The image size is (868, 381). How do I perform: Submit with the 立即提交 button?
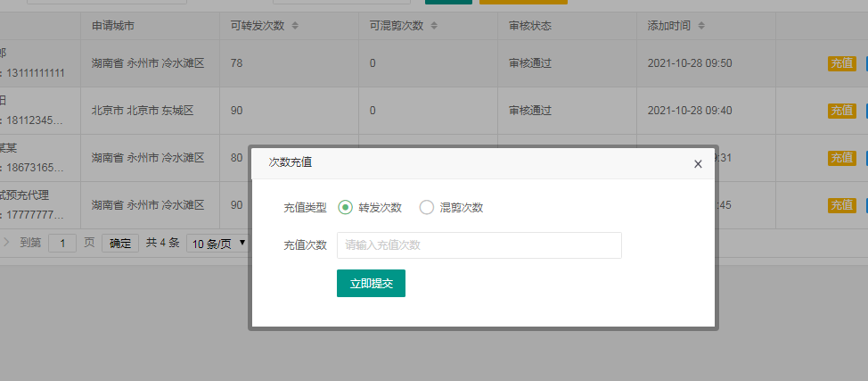click(x=371, y=284)
